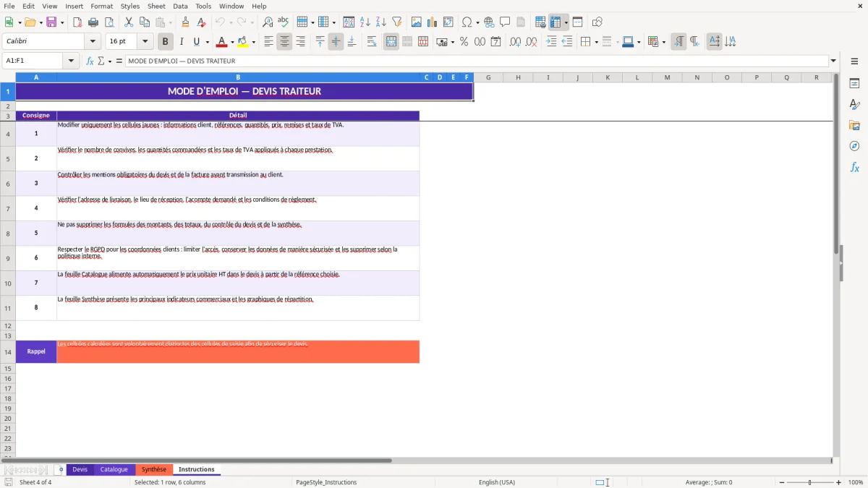Toggle Wrap Text

click(372, 42)
